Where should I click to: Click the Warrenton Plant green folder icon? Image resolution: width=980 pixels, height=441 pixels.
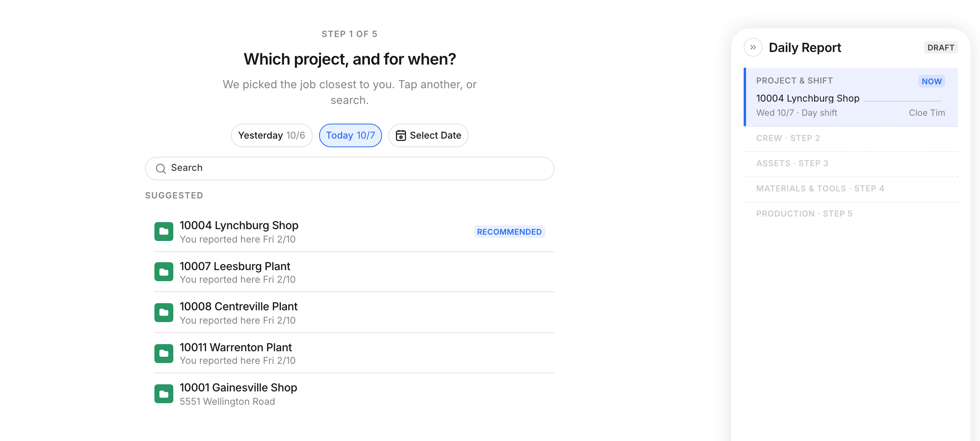point(164,354)
